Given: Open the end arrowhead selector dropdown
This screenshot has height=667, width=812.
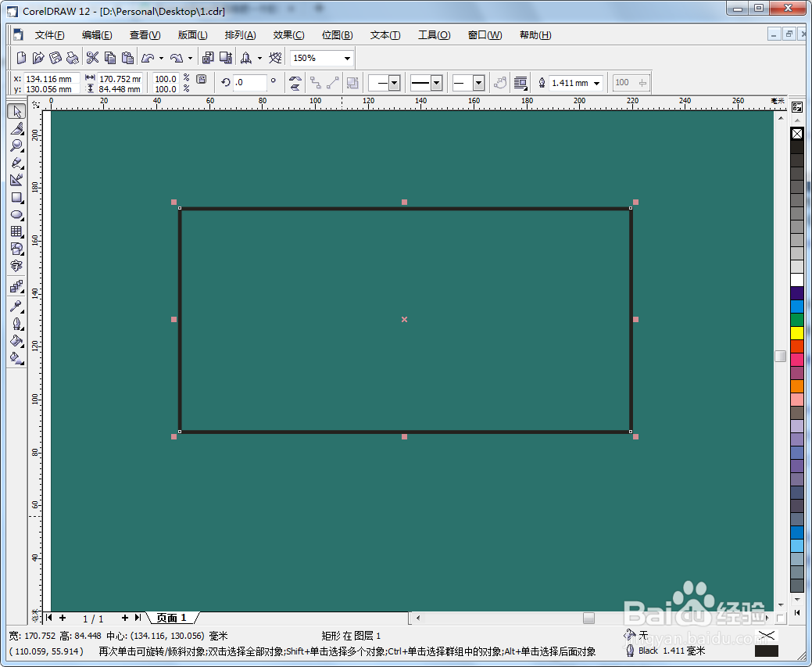Looking at the screenshot, I should click(478, 83).
